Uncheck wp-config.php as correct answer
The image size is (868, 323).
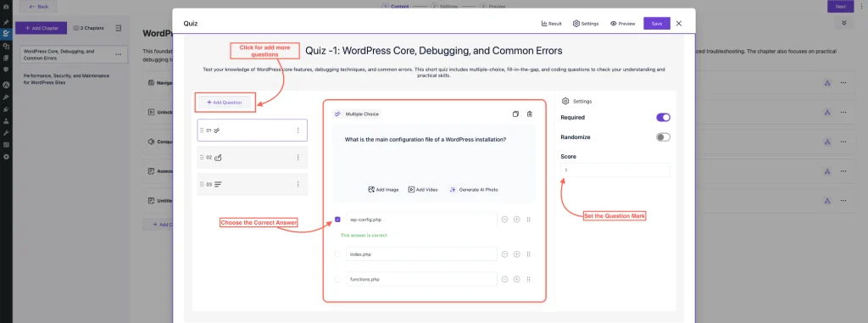[x=337, y=220]
